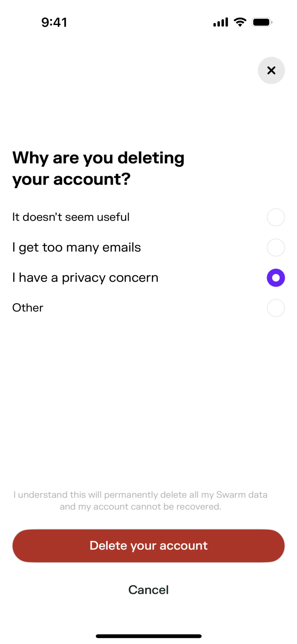Viewport: 297px width, 644px height.
Task: Select the 'Other' radio button
Action: (275, 308)
